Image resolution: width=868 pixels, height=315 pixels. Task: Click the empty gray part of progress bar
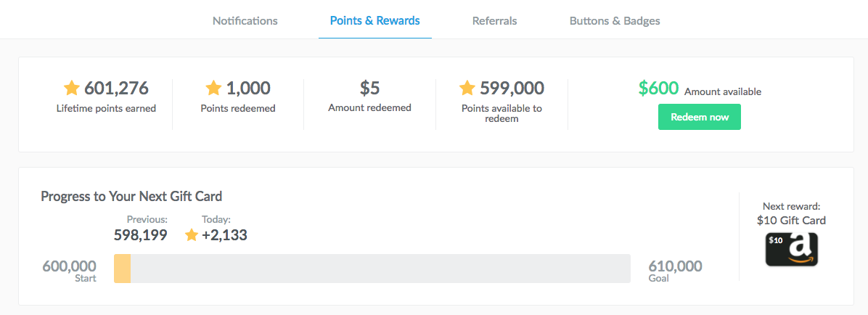(380, 269)
